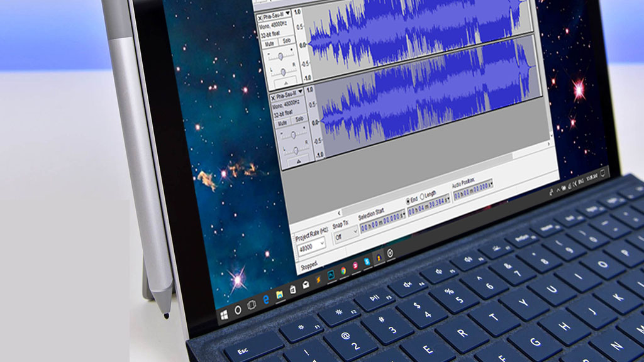Open first track's Phia-Sau-II dropdown menu
The width and height of the screenshot is (644, 362).
click(288, 14)
